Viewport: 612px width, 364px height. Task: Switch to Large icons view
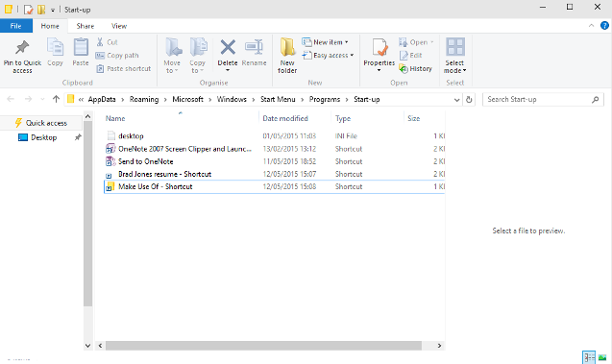click(602, 357)
